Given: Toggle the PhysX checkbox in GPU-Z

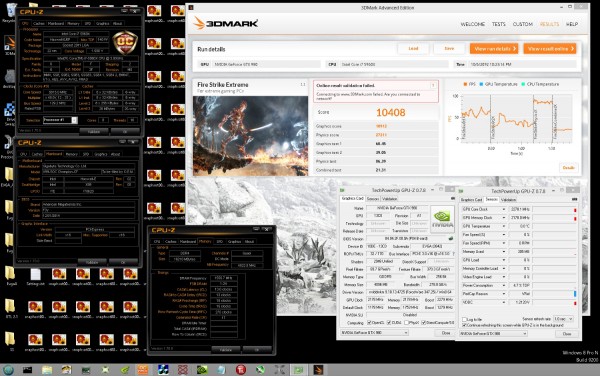Looking at the screenshot, I should pos(406,323).
